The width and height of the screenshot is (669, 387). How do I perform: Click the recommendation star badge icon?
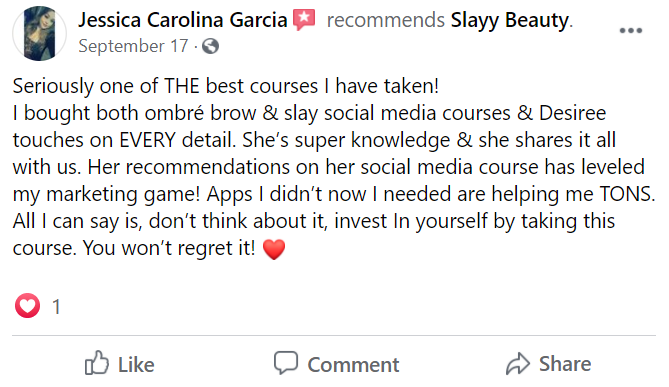pyautogui.click(x=304, y=20)
